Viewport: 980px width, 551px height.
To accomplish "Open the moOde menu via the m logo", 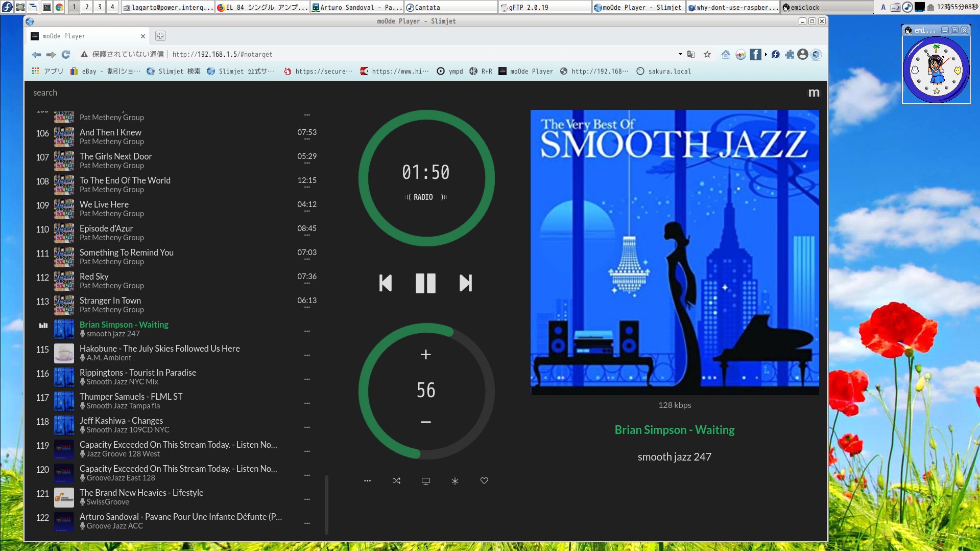I will click(814, 93).
